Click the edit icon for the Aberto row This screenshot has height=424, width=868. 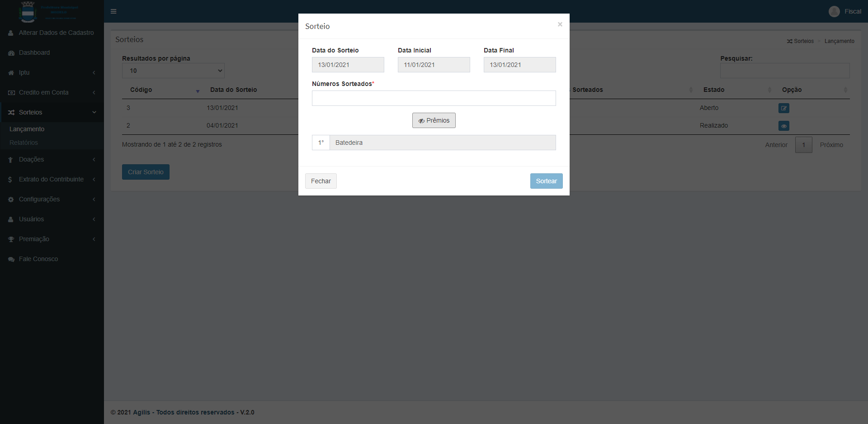(x=783, y=108)
